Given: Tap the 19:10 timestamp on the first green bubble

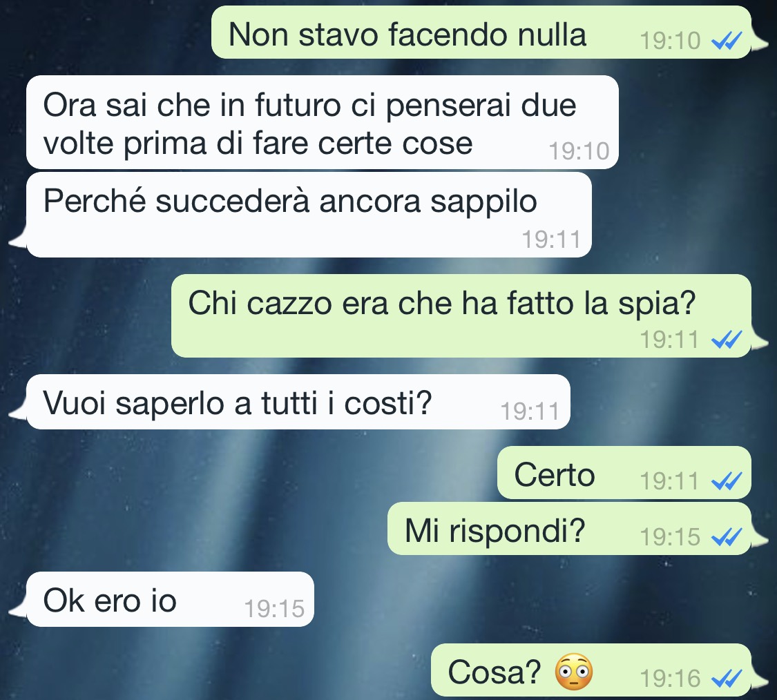Looking at the screenshot, I should click(670, 41).
